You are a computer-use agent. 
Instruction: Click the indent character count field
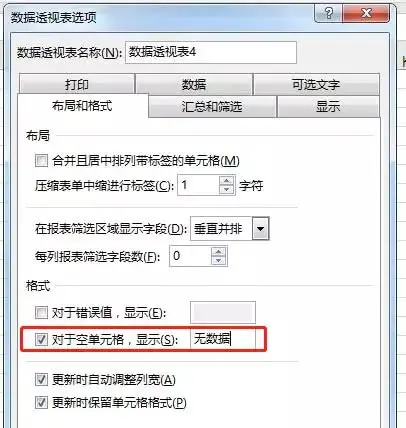pos(199,185)
